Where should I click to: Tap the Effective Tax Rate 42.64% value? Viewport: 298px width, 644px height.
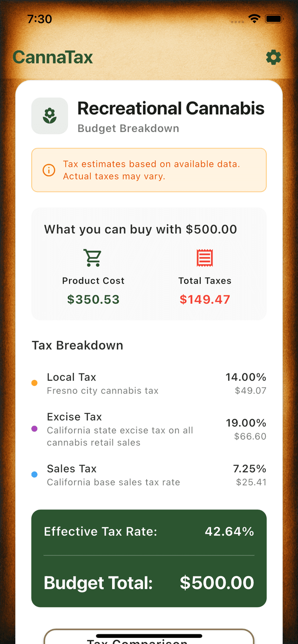click(x=230, y=531)
